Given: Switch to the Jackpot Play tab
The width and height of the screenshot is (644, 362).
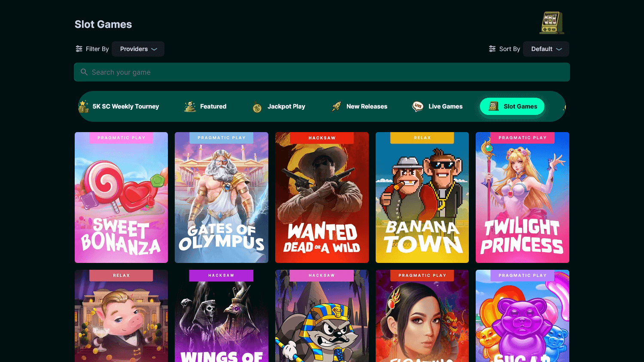Looking at the screenshot, I should point(279,106).
